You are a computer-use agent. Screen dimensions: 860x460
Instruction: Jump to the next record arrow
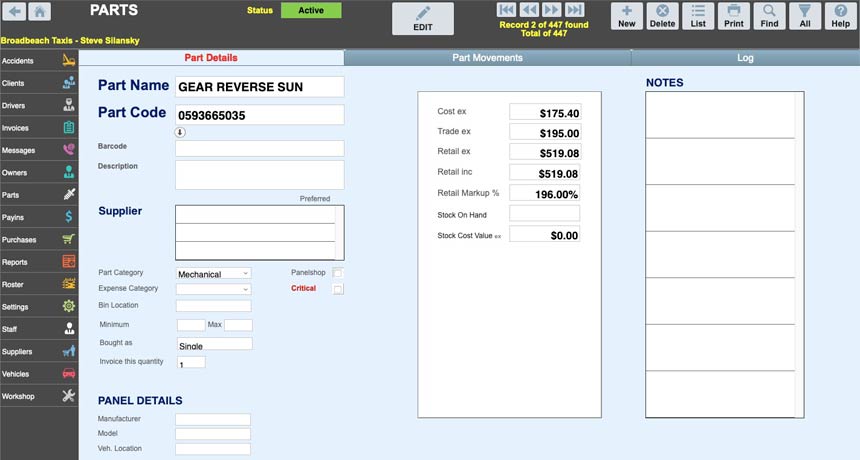(551, 10)
